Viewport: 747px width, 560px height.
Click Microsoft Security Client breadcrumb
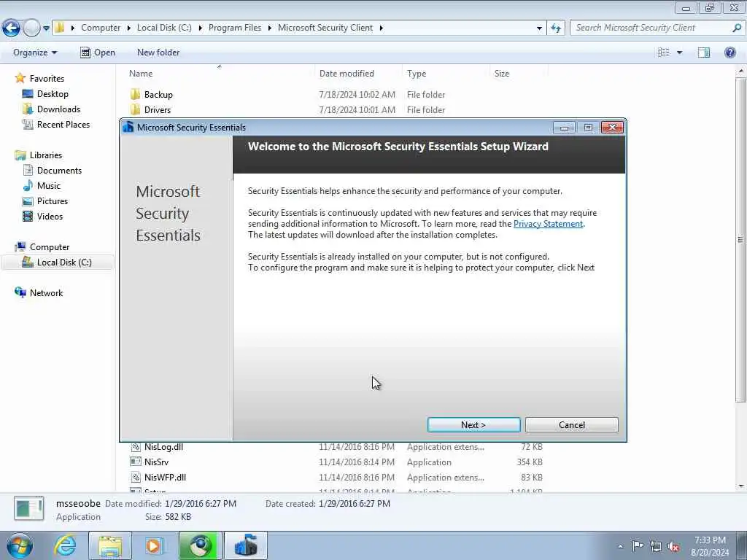(x=325, y=28)
